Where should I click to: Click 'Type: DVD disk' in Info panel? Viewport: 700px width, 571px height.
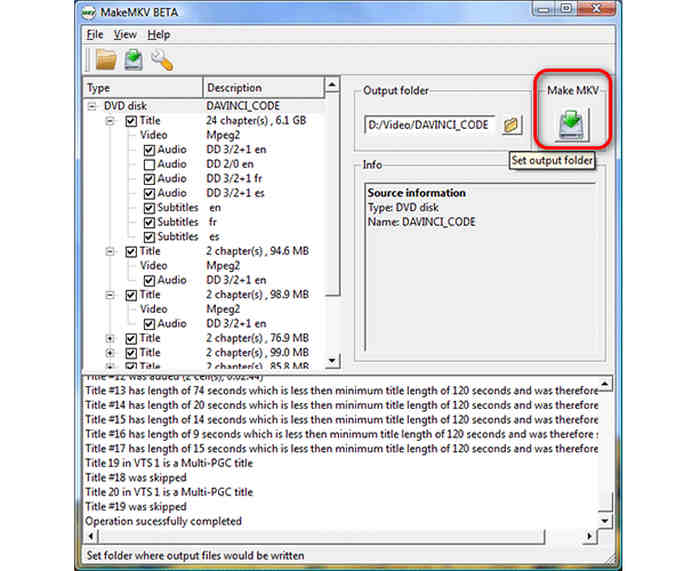pyautogui.click(x=403, y=208)
